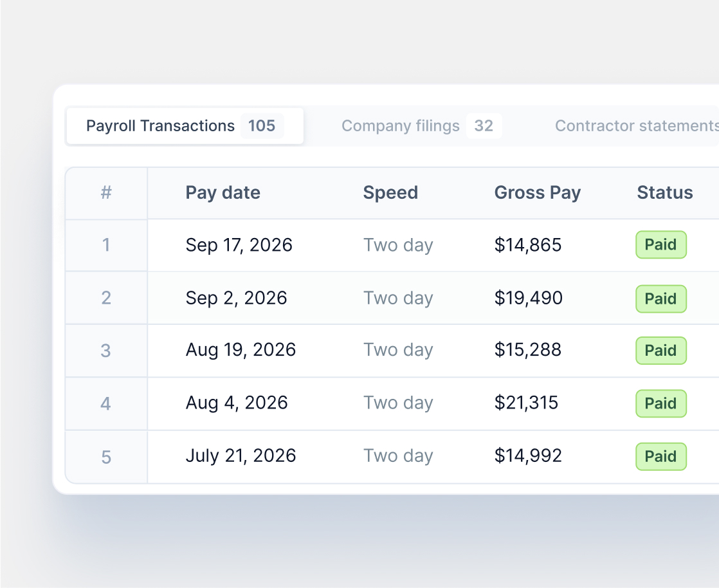
Task: Click the $14,865 gross pay amount
Action: (x=528, y=245)
